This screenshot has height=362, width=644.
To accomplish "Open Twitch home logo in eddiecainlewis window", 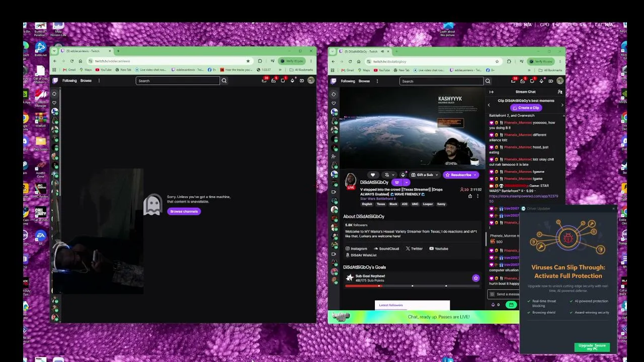I will point(55,80).
